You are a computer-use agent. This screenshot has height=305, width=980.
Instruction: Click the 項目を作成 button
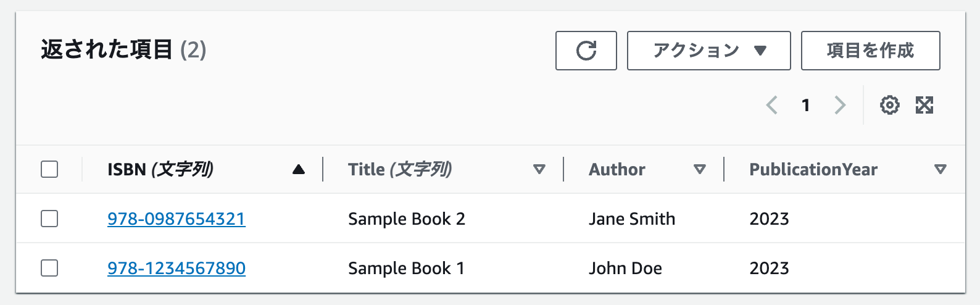click(x=870, y=51)
